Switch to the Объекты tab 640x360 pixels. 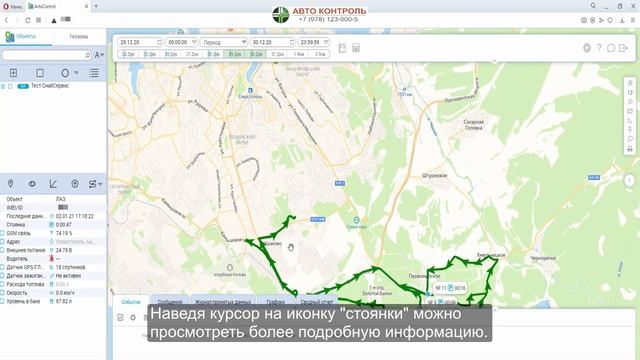26,37
